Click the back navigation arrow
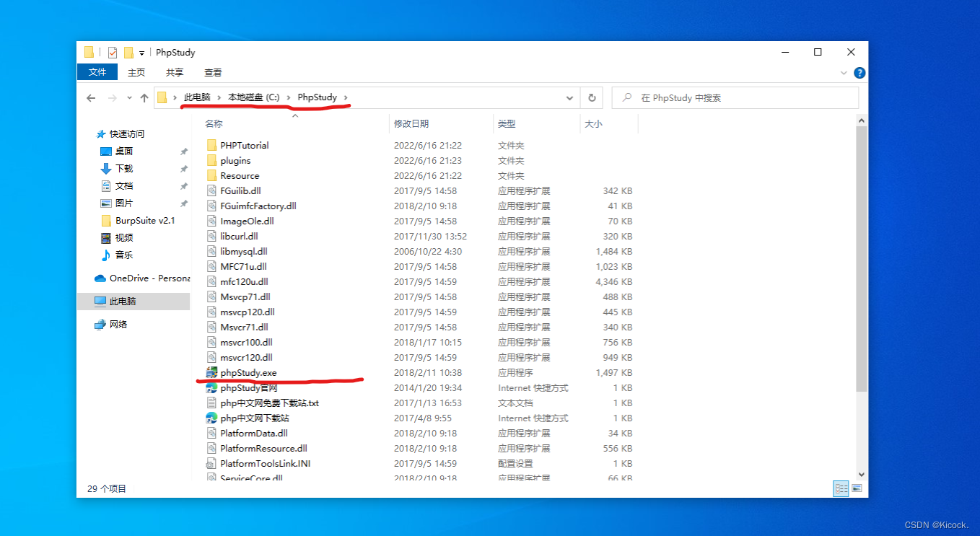This screenshot has width=980, height=536. 91,98
